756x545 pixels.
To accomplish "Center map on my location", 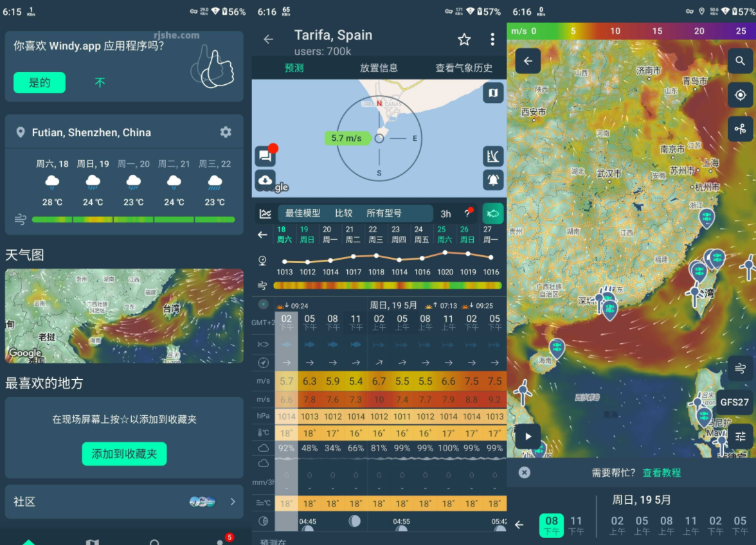I will (x=740, y=95).
